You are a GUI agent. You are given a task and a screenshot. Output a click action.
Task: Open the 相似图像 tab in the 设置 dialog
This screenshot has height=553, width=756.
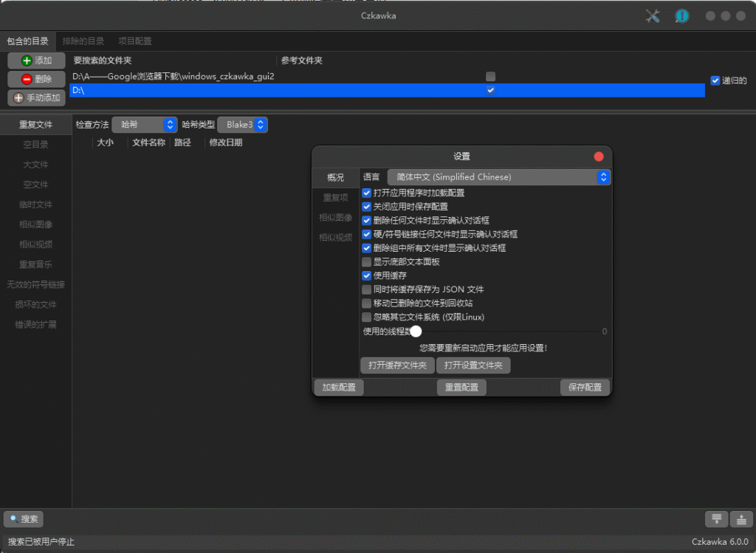coord(336,218)
